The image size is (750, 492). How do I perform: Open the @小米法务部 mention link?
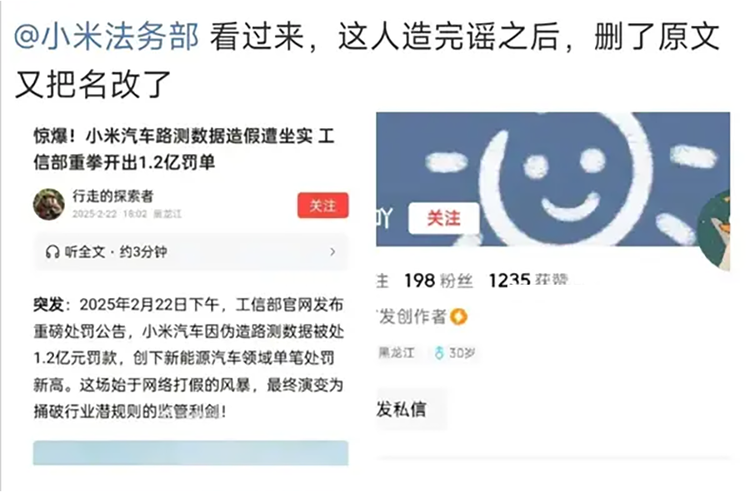click(x=106, y=37)
